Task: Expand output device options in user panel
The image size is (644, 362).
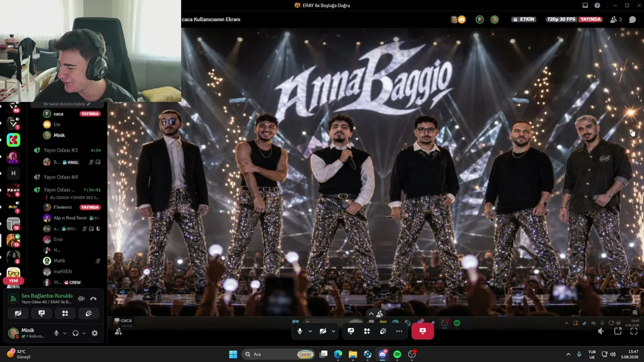Action: coord(84,333)
